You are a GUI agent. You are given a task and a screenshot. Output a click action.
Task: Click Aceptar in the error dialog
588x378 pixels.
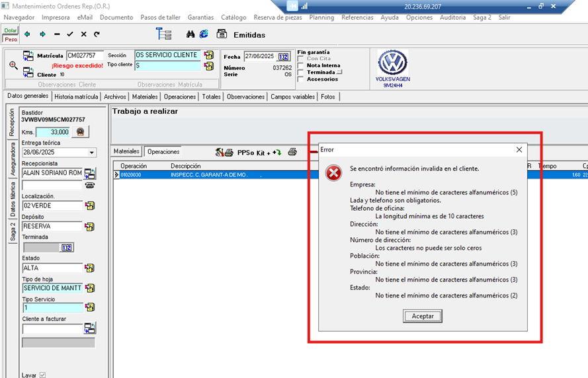(423, 316)
